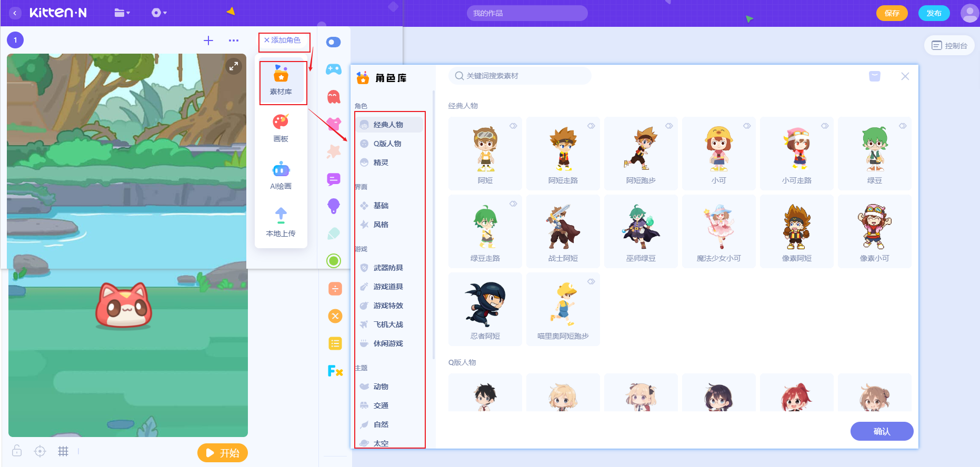Pick the 战士阿短 character card

tap(563, 231)
